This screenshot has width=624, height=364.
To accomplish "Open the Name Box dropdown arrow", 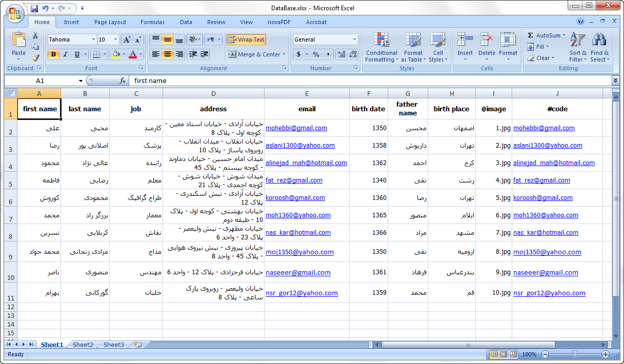I will pos(80,81).
